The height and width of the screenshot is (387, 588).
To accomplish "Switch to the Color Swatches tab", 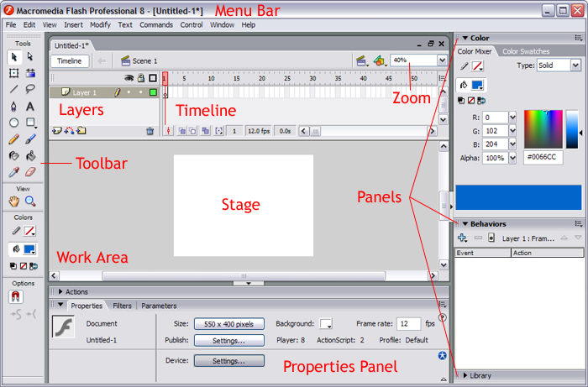I will (528, 51).
